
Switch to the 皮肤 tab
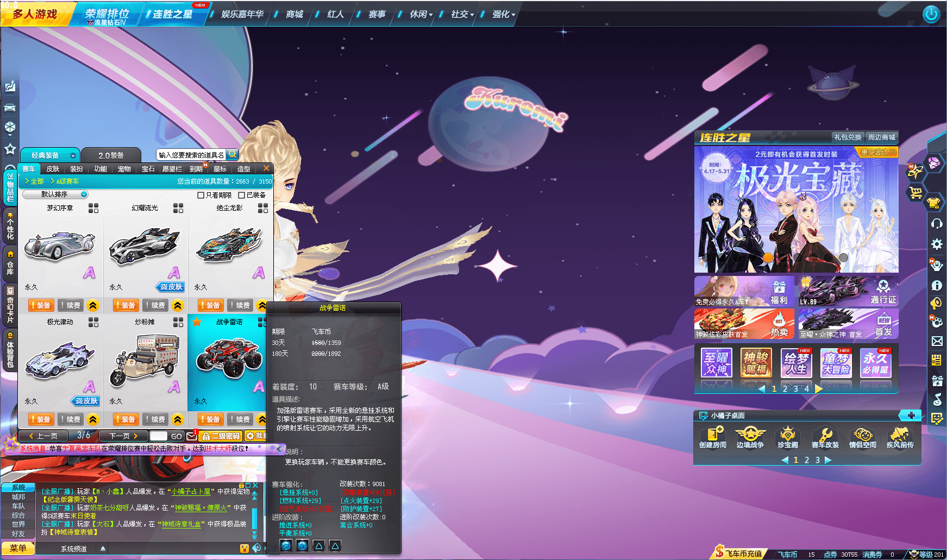[53, 169]
